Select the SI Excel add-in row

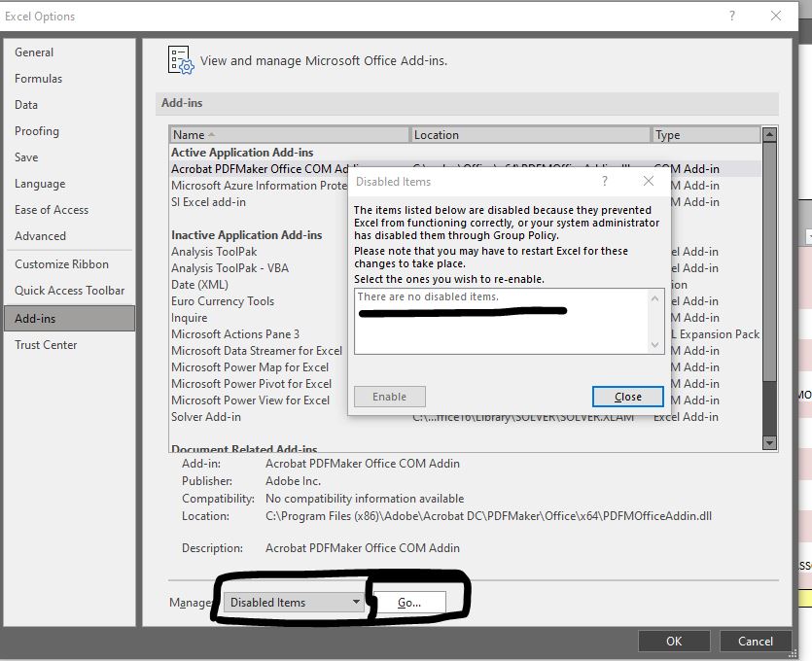[260, 202]
